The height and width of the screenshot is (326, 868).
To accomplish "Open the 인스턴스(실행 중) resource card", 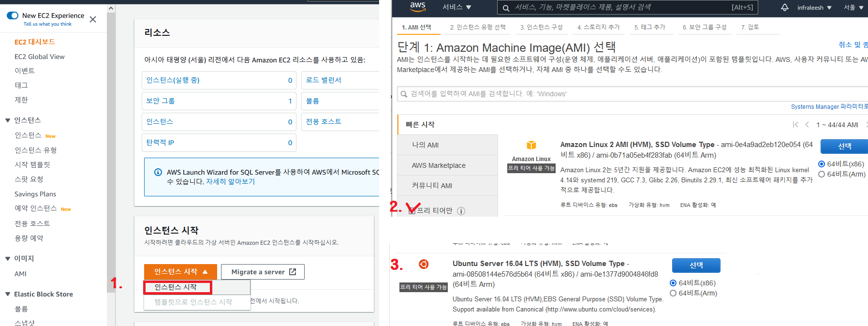I will pos(219,80).
